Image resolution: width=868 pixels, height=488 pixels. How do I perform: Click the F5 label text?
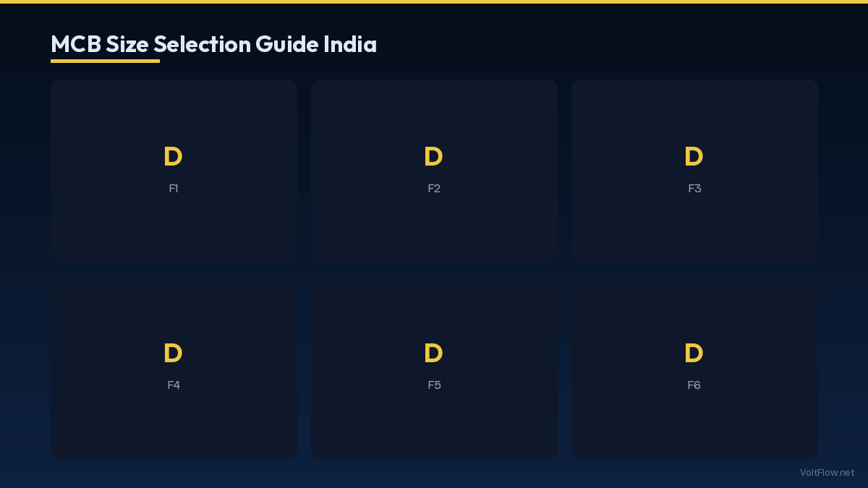coord(434,385)
